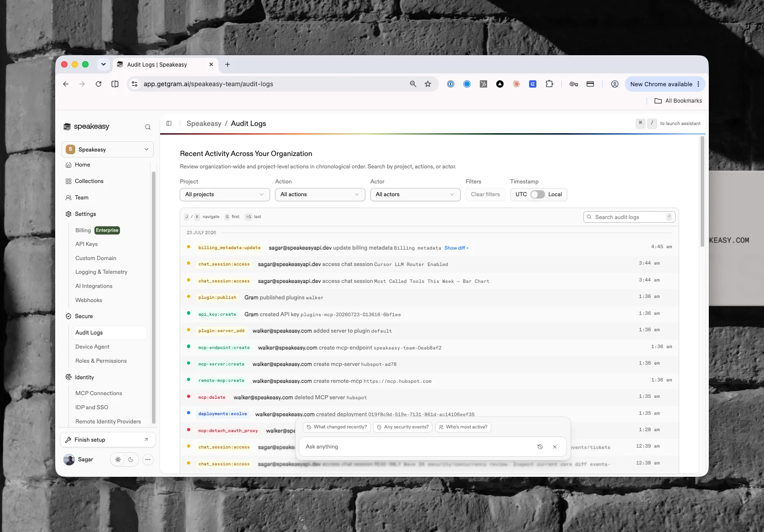
Task: Open chat history clock icon in assistant box
Action: 540,447
